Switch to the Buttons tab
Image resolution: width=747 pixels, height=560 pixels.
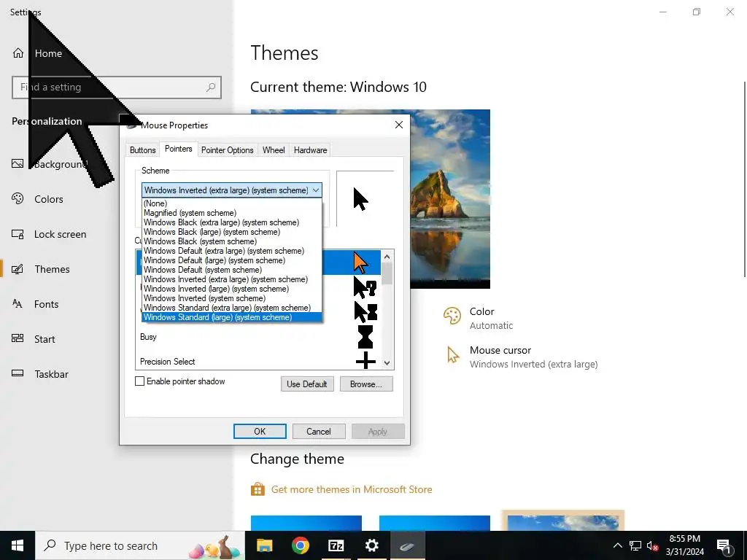[x=142, y=150]
